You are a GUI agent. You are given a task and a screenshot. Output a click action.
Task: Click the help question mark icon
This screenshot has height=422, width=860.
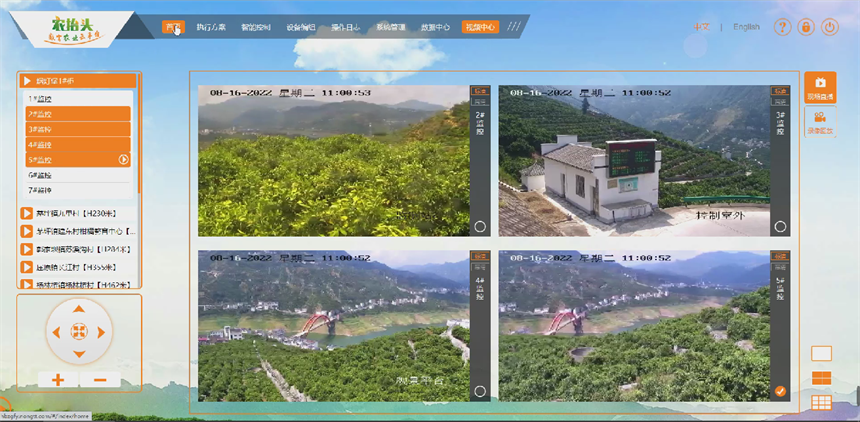(x=782, y=27)
